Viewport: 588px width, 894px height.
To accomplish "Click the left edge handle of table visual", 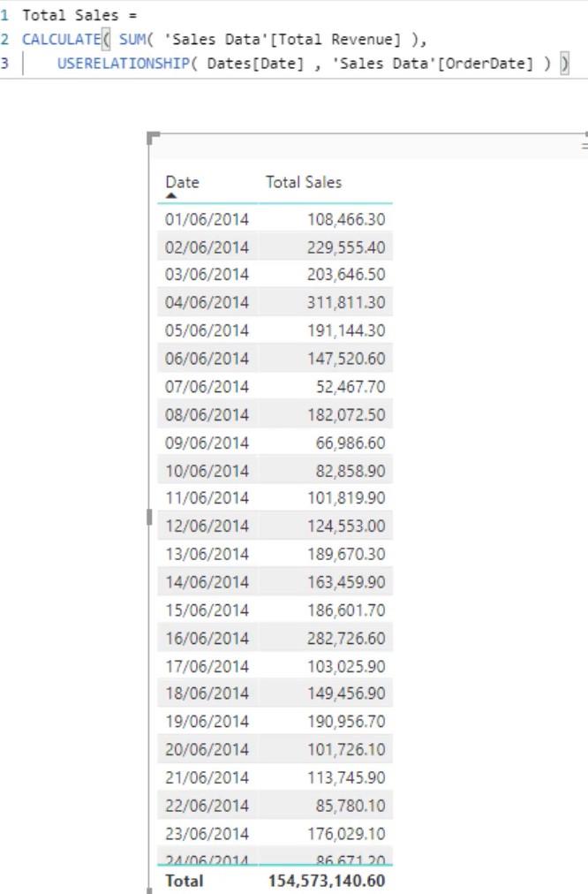I will point(149,517).
